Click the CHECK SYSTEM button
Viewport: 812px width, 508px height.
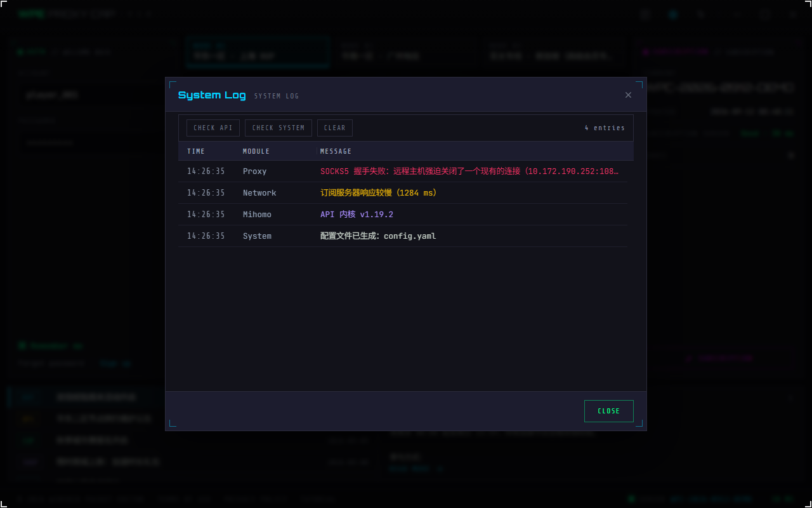(278, 128)
